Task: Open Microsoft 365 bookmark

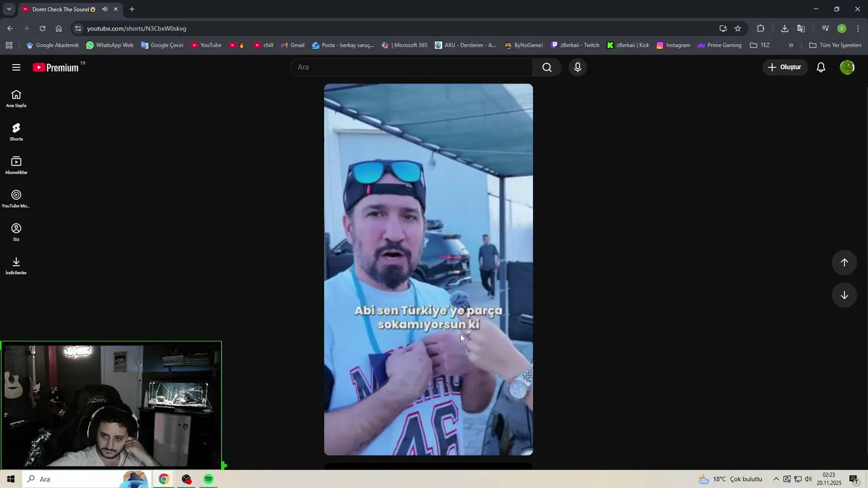Action: coord(404,45)
